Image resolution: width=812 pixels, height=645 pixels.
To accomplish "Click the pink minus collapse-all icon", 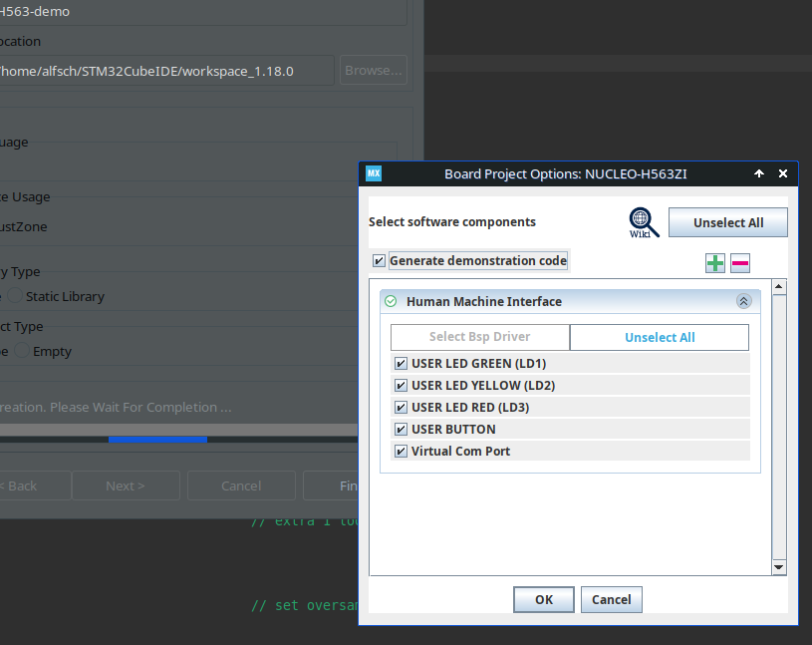I will click(740, 263).
